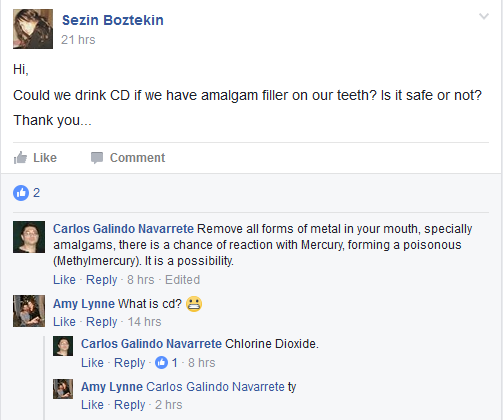Image resolution: width=503 pixels, height=420 pixels.
Task: Reply to Amy Lynne's 'What is cd?' comment
Action: (101, 322)
